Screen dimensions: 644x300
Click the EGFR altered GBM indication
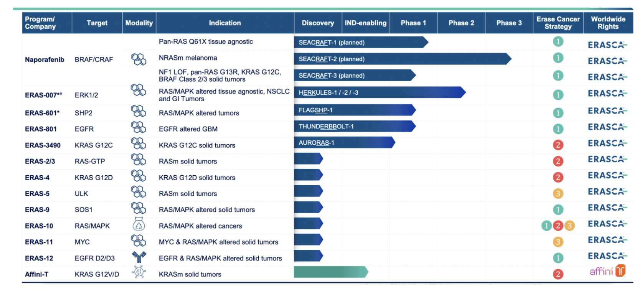click(188, 129)
